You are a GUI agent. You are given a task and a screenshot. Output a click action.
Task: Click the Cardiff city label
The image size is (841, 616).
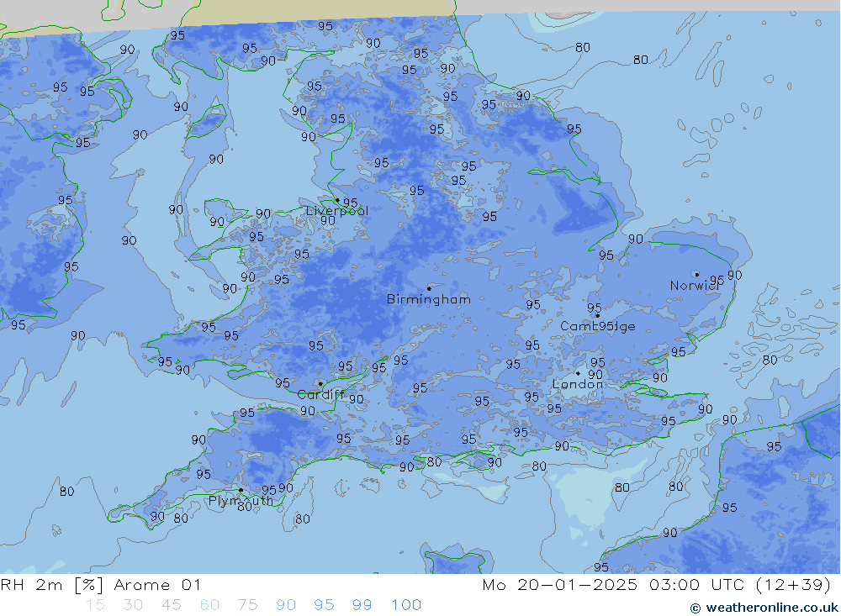320,395
